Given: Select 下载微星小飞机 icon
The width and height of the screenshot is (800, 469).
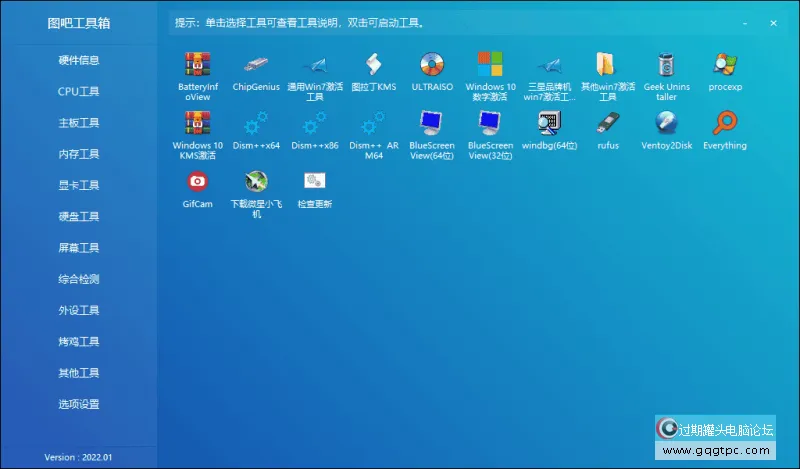Looking at the screenshot, I should click(x=256, y=181).
